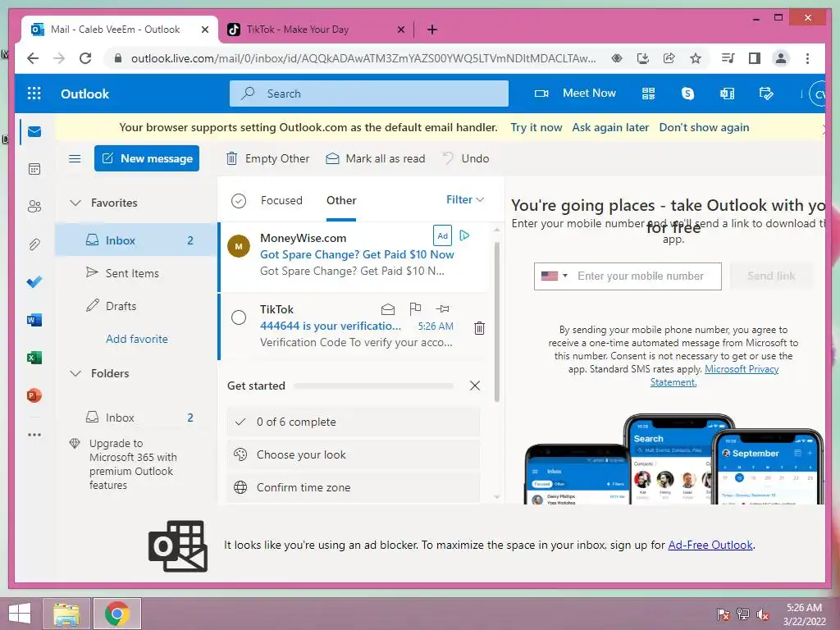
Task: Pin the TikTok message
Action: point(442,308)
